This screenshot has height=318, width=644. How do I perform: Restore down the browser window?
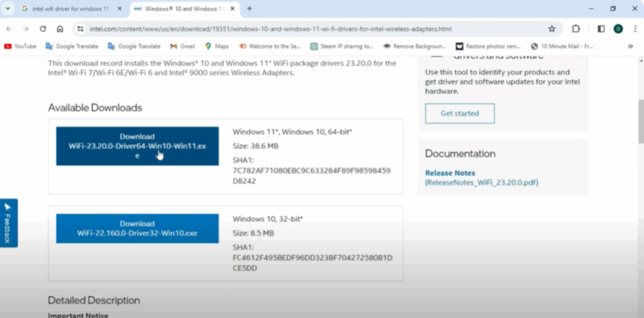click(613, 9)
